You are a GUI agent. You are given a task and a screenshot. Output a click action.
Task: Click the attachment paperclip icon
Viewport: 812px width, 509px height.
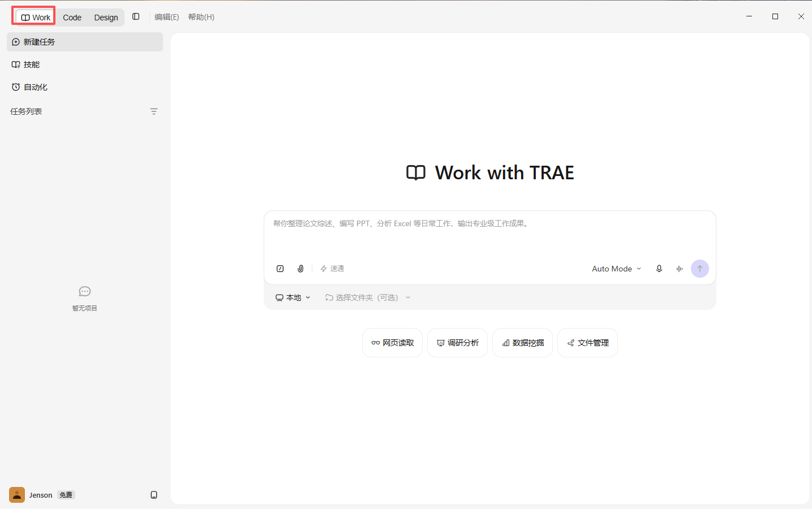pos(300,269)
